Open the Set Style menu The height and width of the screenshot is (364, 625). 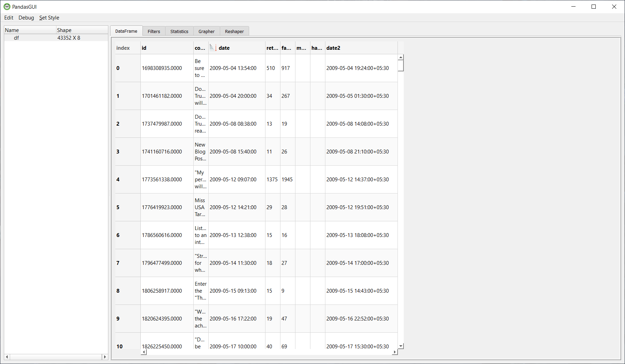point(49,17)
